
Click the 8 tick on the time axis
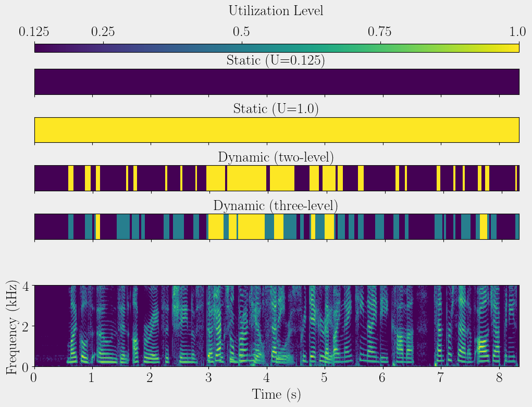pyautogui.click(x=499, y=377)
